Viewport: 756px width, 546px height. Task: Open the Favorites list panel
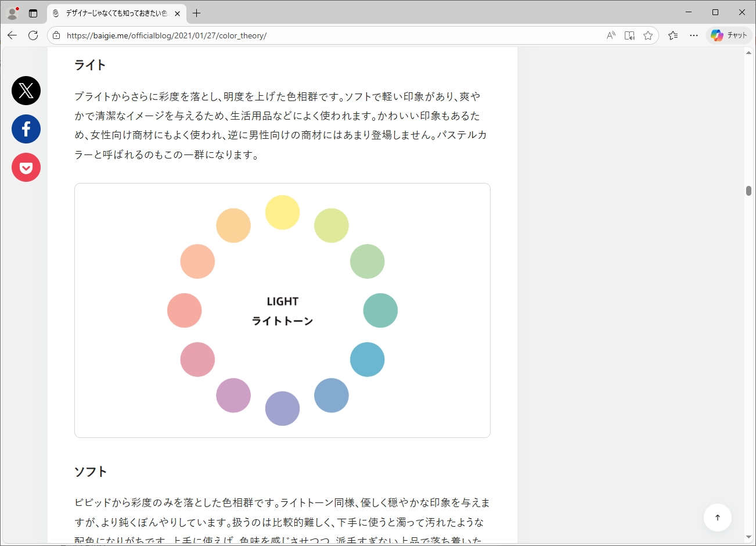(673, 35)
